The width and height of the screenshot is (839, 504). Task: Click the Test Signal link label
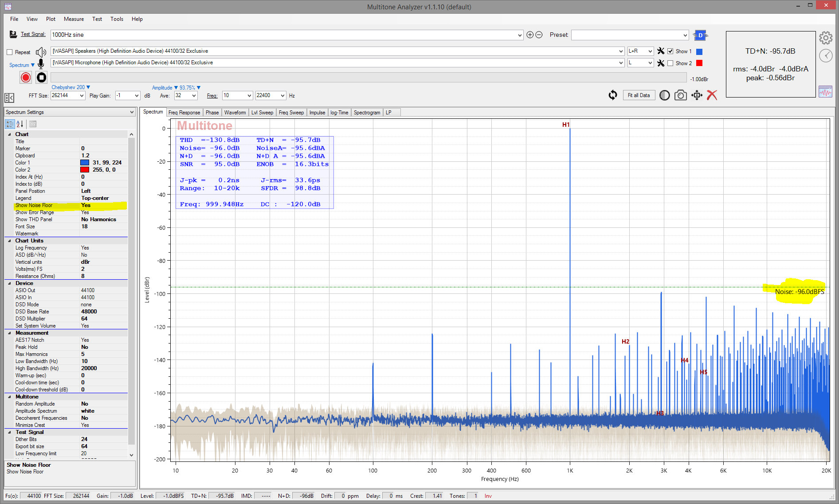33,34
